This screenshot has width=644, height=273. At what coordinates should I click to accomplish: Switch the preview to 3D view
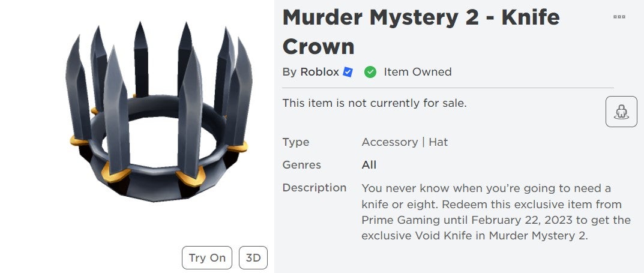tap(253, 258)
